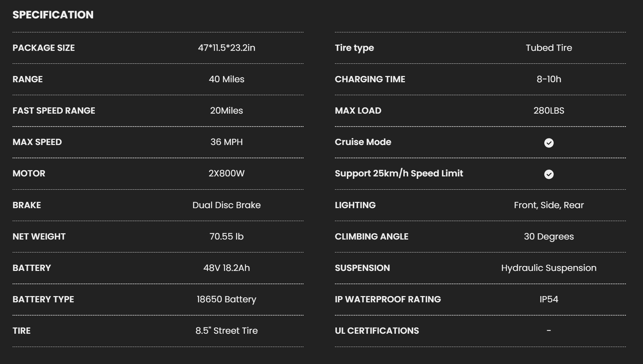Click the 70.55 lb net weight value

pyautogui.click(x=226, y=236)
